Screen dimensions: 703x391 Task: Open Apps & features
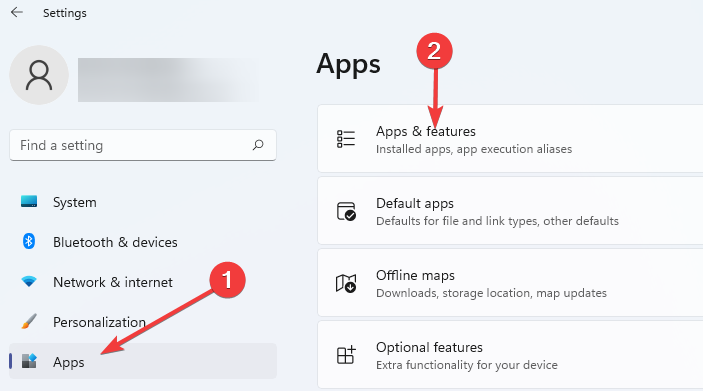[x=510, y=139]
